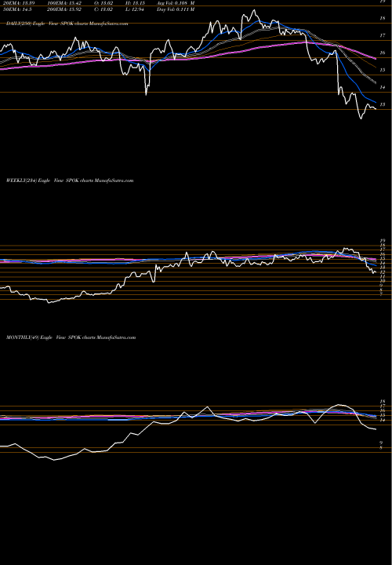Select the open price 'O:' value
This screenshot has height=565, width=392.
tap(103, 3)
